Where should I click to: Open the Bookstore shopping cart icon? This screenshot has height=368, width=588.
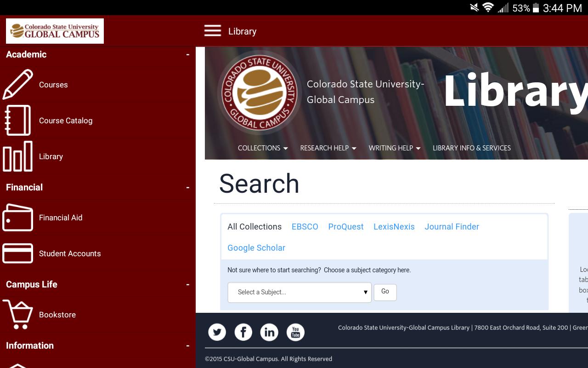[18, 315]
